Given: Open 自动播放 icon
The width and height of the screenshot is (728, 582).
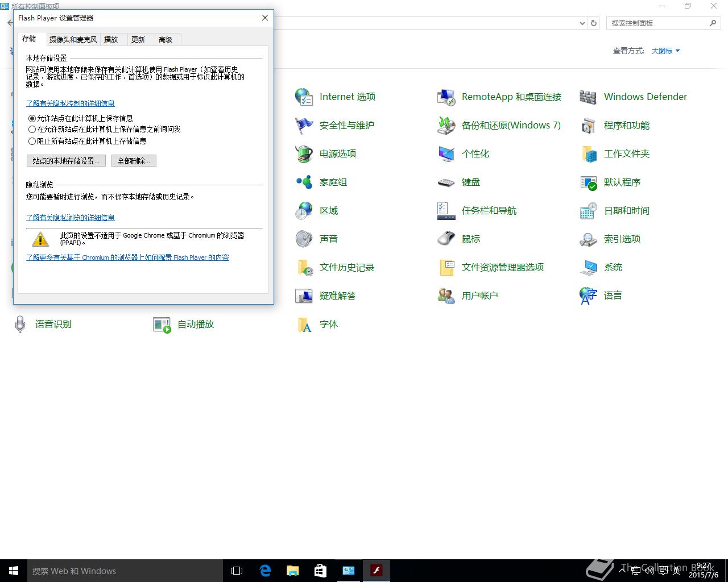Looking at the screenshot, I should (x=162, y=324).
